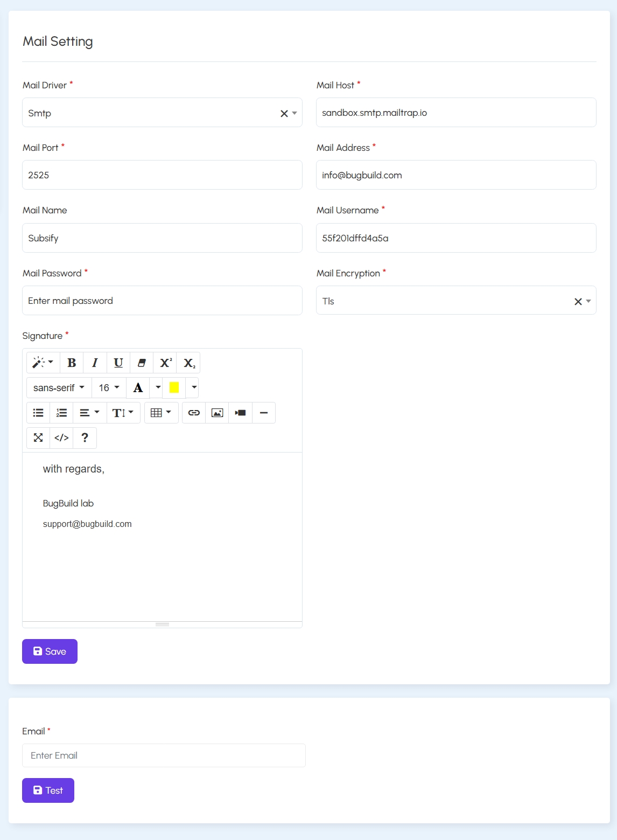This screenshot has height=840, width=617.
Task: Click the signature editor resize handle
Action: tap(162, 624)
